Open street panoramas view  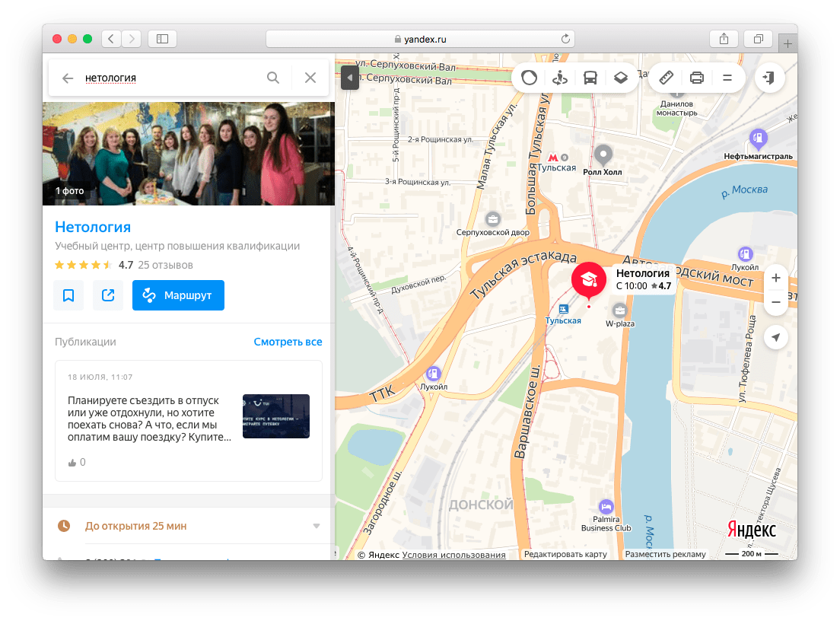(560, 78)
